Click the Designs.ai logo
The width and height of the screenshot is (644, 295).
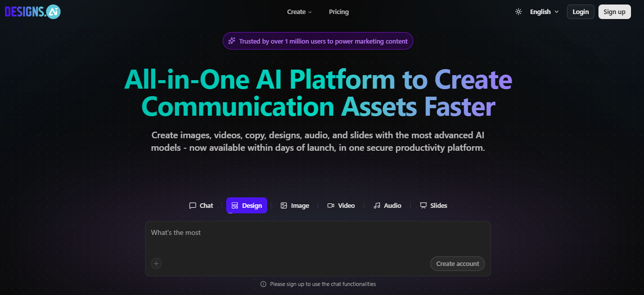33,12
